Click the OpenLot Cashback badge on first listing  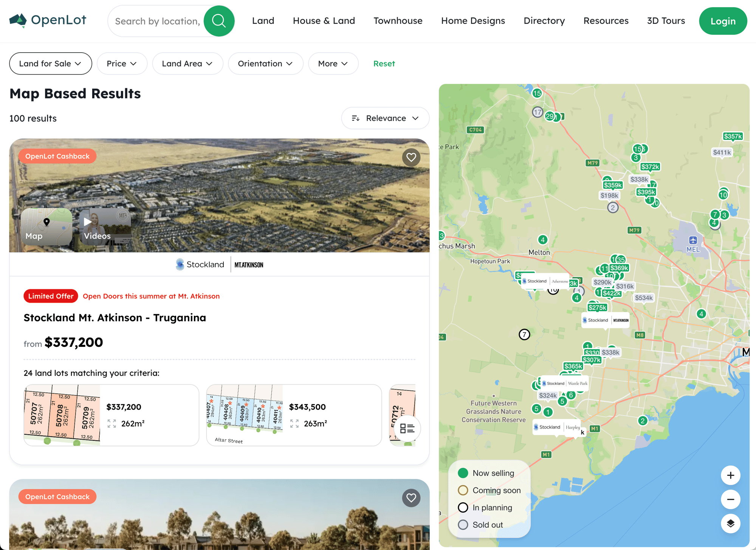(x=57, y=156)
